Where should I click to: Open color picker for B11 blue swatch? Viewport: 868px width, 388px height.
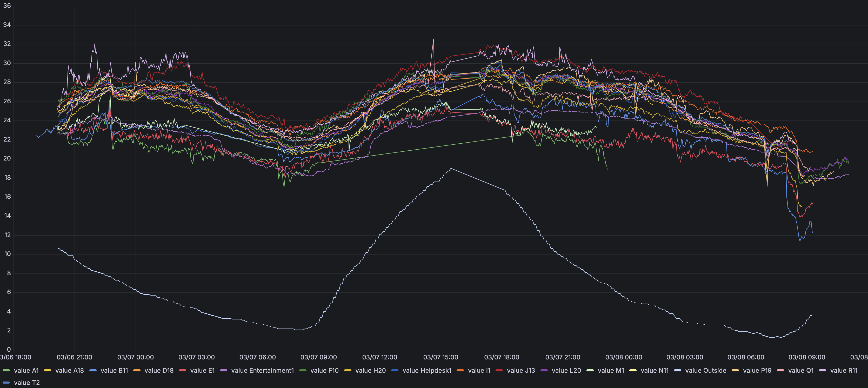[x=93, y=371]
